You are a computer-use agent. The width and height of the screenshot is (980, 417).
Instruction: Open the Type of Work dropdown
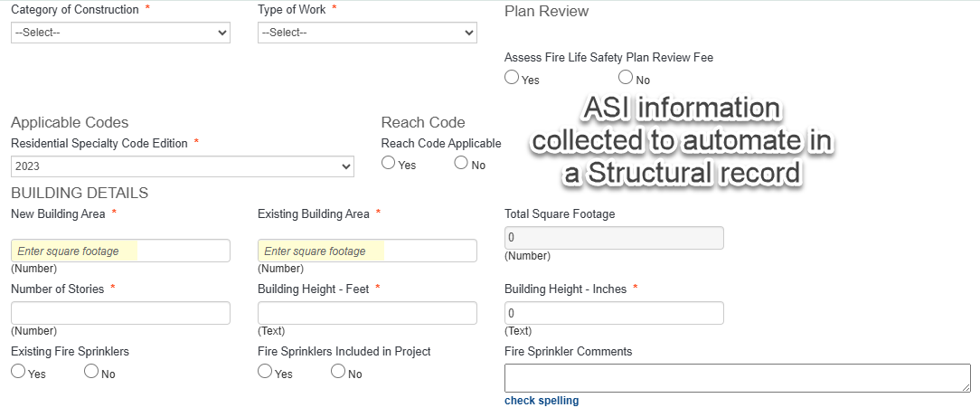pyautogui.click(x=366, y=33)
